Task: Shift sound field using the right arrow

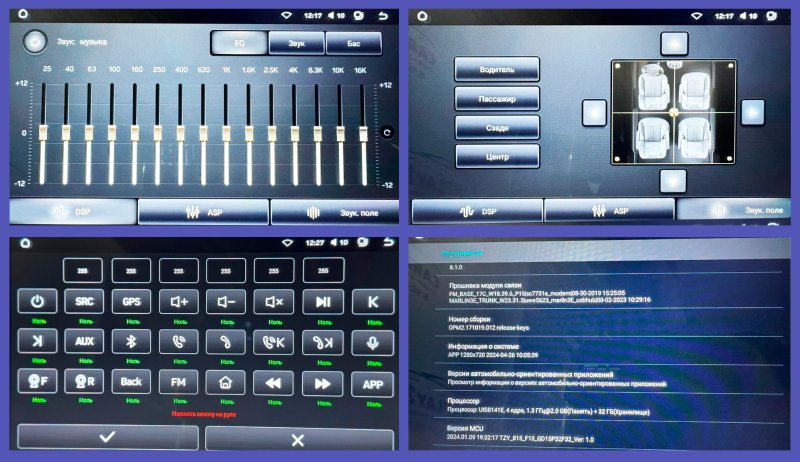Action: 750,112
